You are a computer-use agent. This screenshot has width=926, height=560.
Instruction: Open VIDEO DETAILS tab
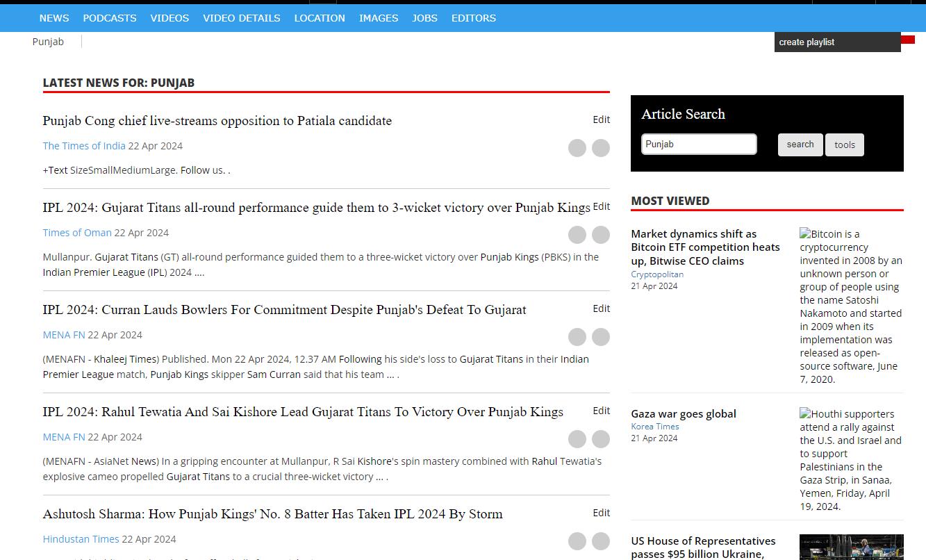click(x=242, y=18)
